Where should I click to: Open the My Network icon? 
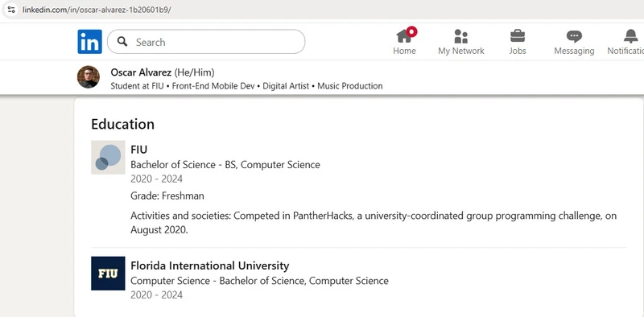460,36
